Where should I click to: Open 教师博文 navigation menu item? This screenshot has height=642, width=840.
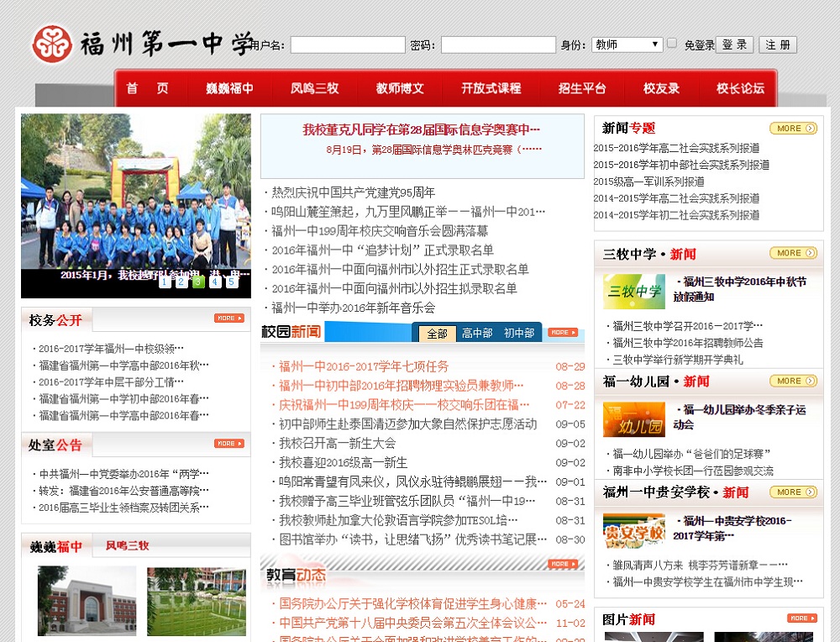[400, 88]
